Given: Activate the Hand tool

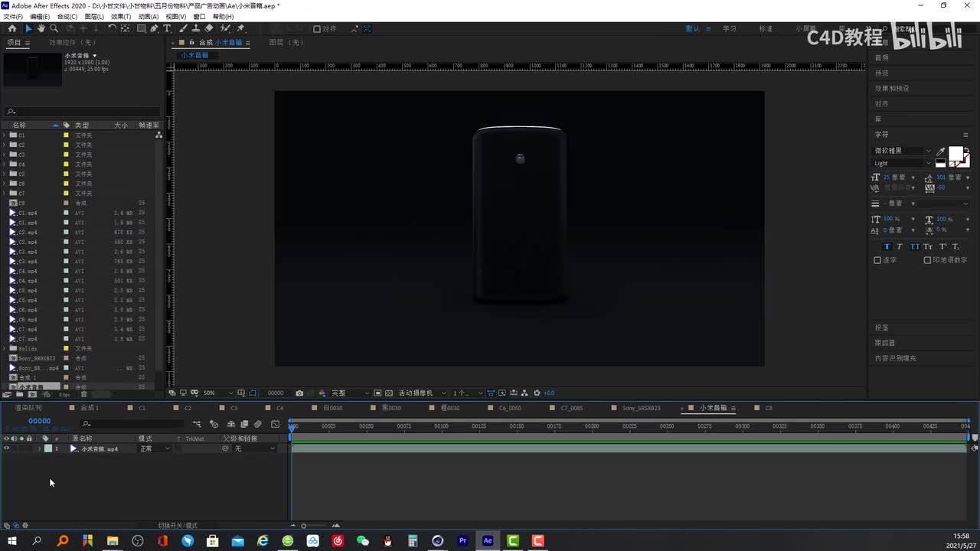Looking at the screenshot, I should [41, 28].
